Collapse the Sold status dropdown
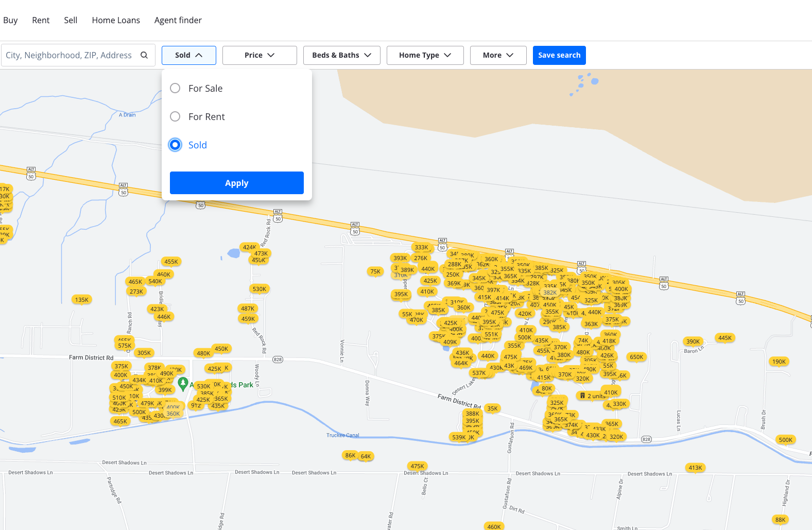The width and height of the screenshot is (812, 530). pyautogui.click(x=189, y=55)
